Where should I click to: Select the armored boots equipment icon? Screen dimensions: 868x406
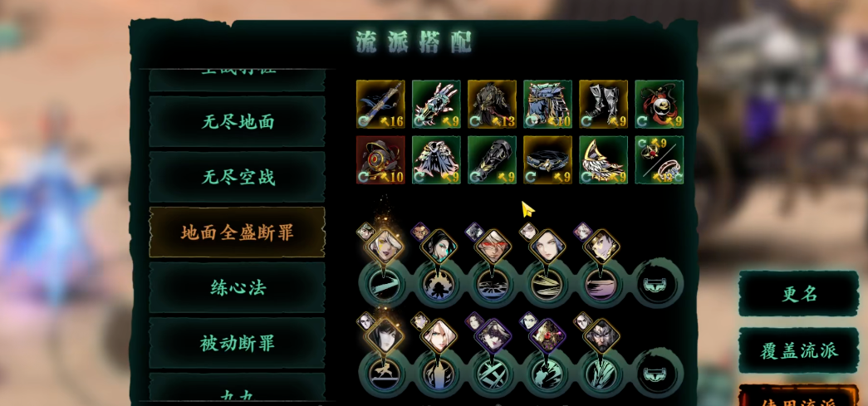[x=603, y=104]
